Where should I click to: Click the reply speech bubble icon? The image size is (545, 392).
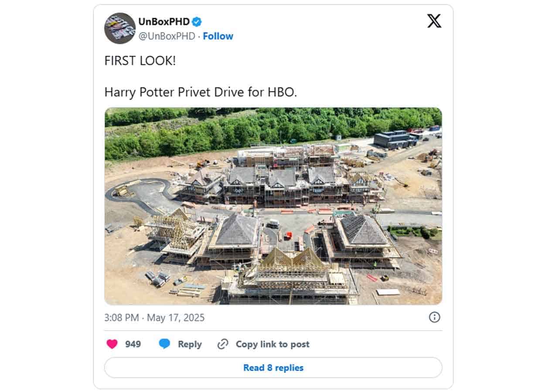pyautogui.click(x=164, y=344)
